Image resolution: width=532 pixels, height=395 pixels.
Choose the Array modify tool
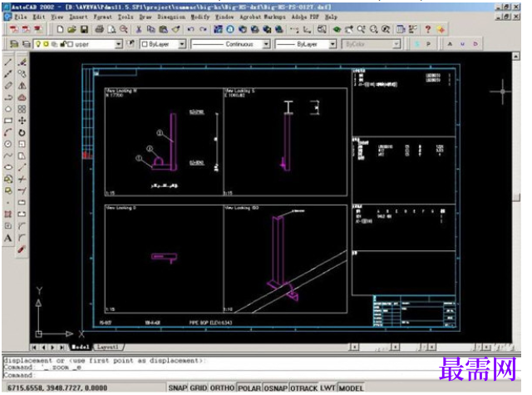point(22,109)
